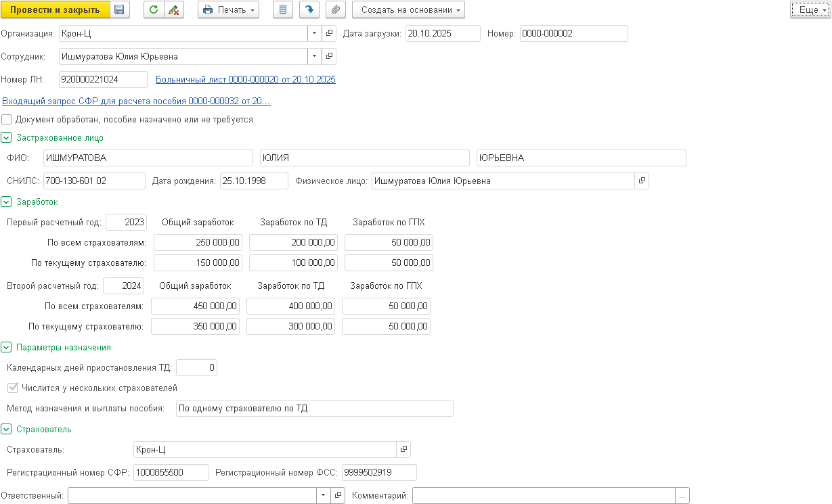
Task: Check 'Документ обработан' checkbox
Action: tap(7, 120)
